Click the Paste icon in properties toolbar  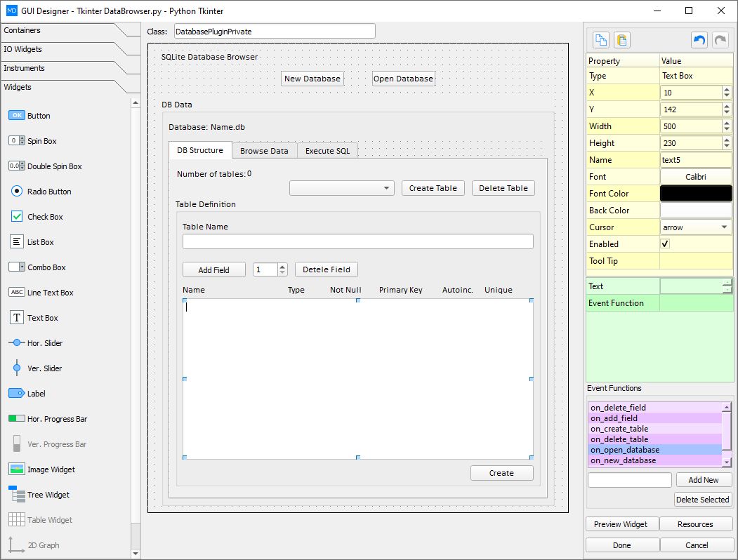pos(621,40)
